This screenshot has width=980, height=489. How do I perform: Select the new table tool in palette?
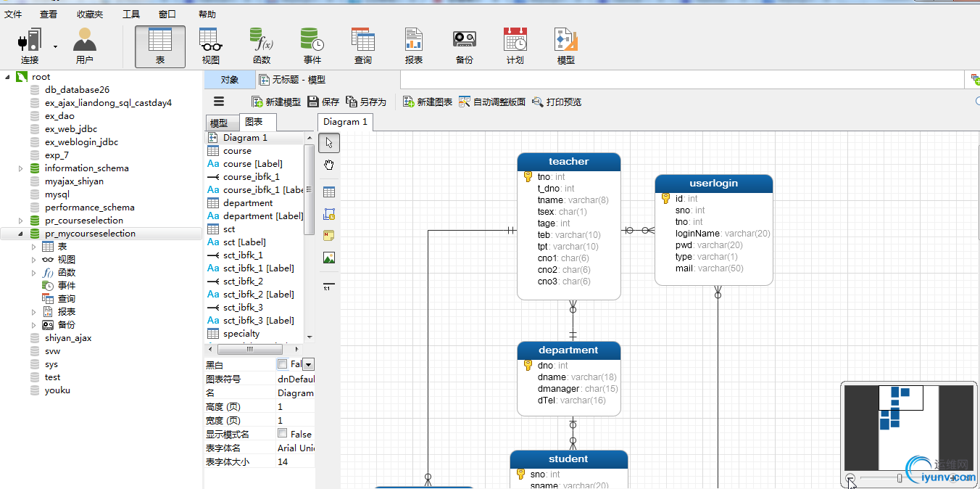pos(329,192)
